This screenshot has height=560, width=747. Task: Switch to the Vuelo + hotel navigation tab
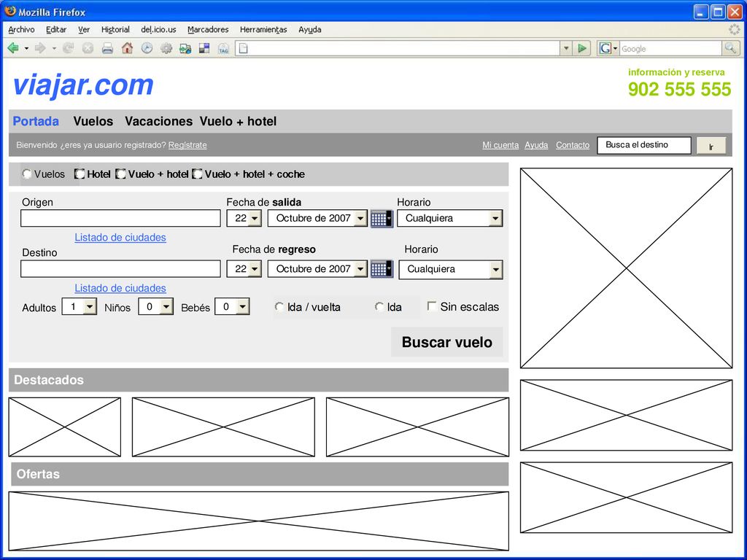[x=239, y=122]
